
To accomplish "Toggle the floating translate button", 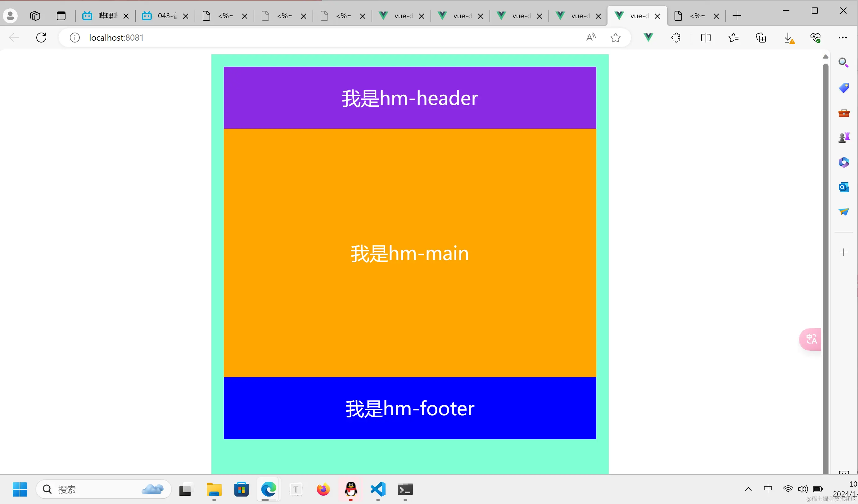I will pyautogui.click(x=811, y=339).
